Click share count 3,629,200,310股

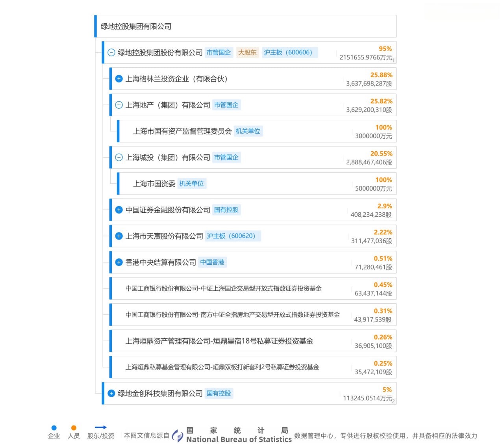369,110
